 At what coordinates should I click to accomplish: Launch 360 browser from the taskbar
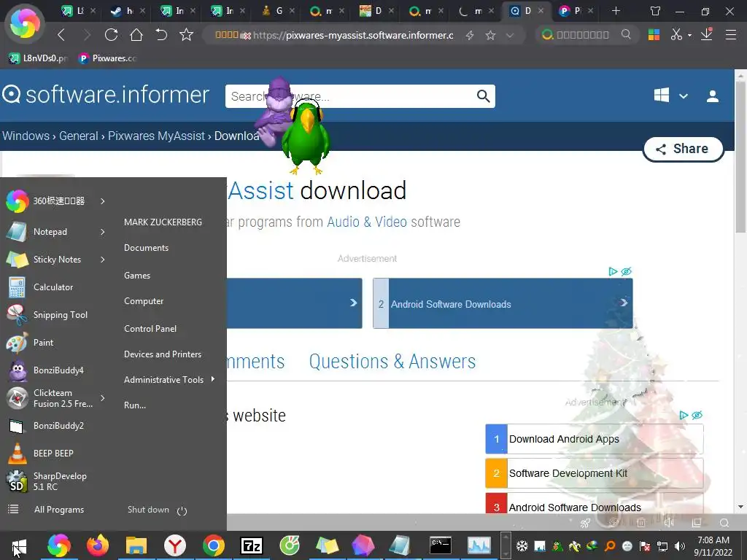59,545
